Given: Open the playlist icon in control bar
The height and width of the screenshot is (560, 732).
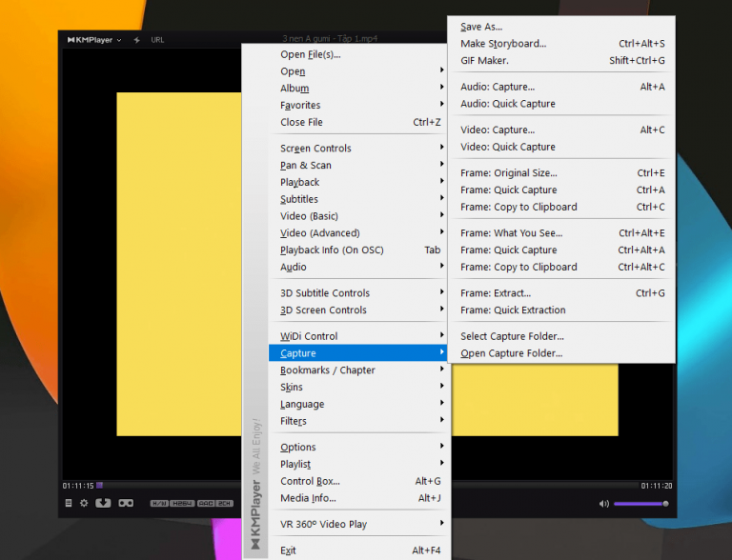Looking at the screenshot, I should 69,503.
